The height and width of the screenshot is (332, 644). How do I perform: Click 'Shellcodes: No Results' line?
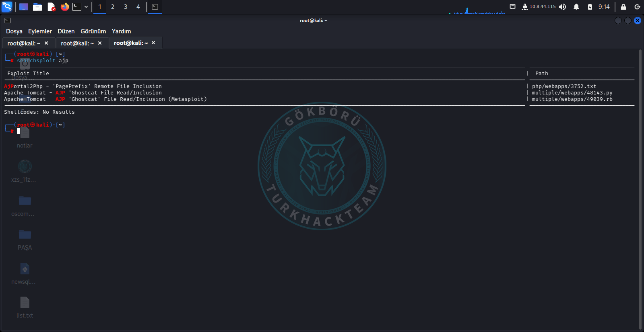[39, 112]
